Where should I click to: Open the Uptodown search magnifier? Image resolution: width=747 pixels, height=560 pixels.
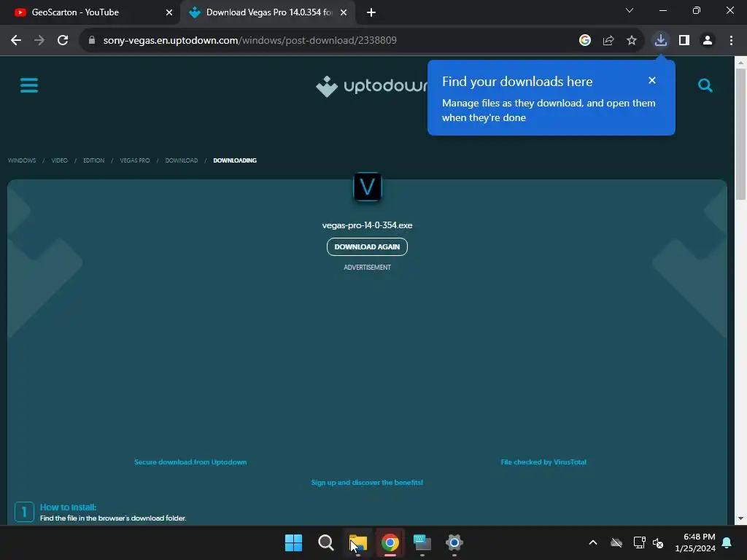[705, 85]
